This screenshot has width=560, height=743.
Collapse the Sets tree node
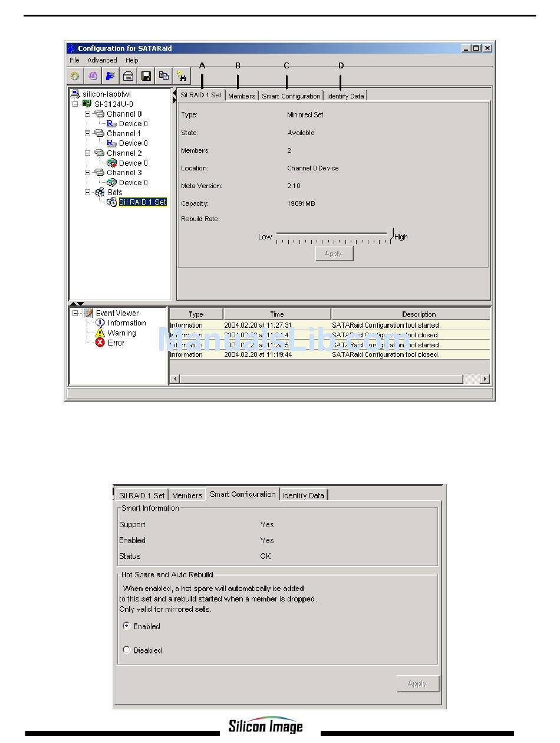(x=88, y=192)
